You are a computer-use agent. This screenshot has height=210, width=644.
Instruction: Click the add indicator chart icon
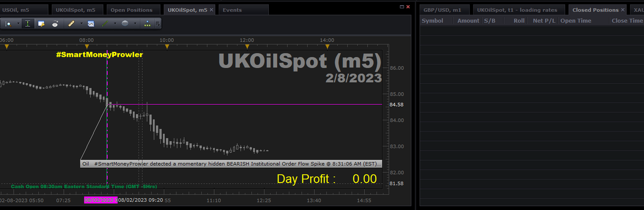click(x=91, y=24)
